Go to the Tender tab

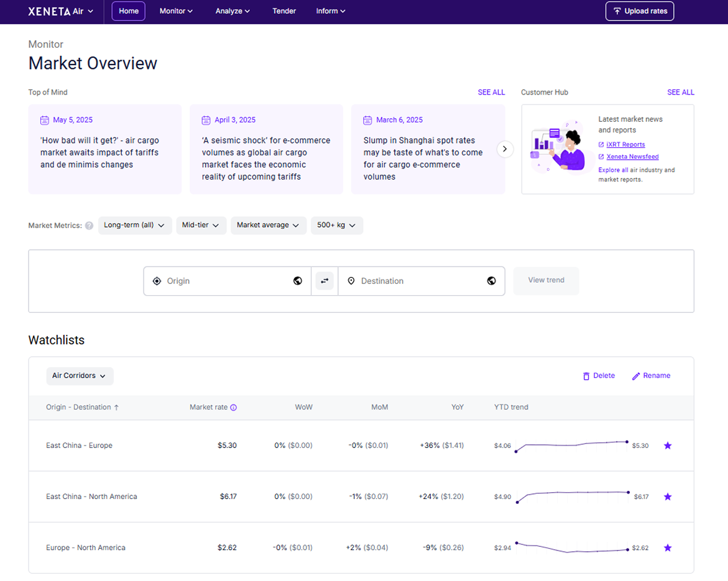284,11
